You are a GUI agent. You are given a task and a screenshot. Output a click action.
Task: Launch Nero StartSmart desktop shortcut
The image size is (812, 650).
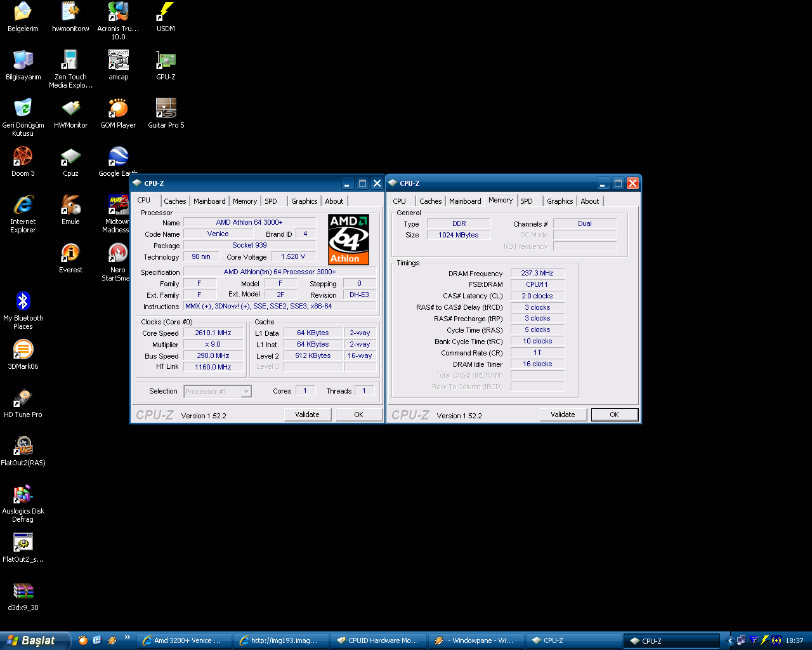pos(118,262)
